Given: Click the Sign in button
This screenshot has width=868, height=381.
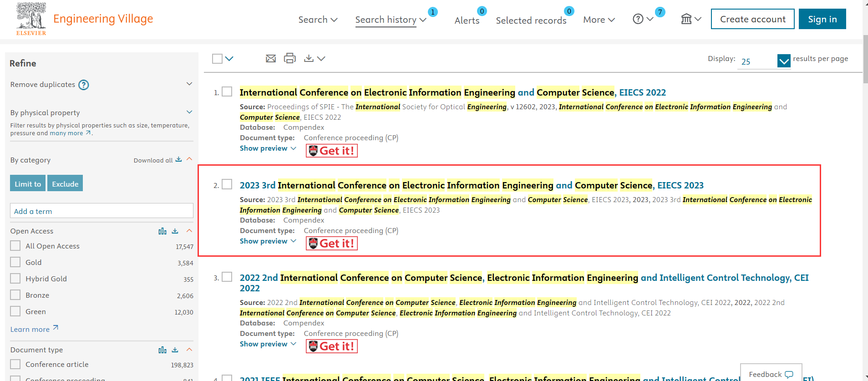Looking at the screenshot, I should [822, 19].
